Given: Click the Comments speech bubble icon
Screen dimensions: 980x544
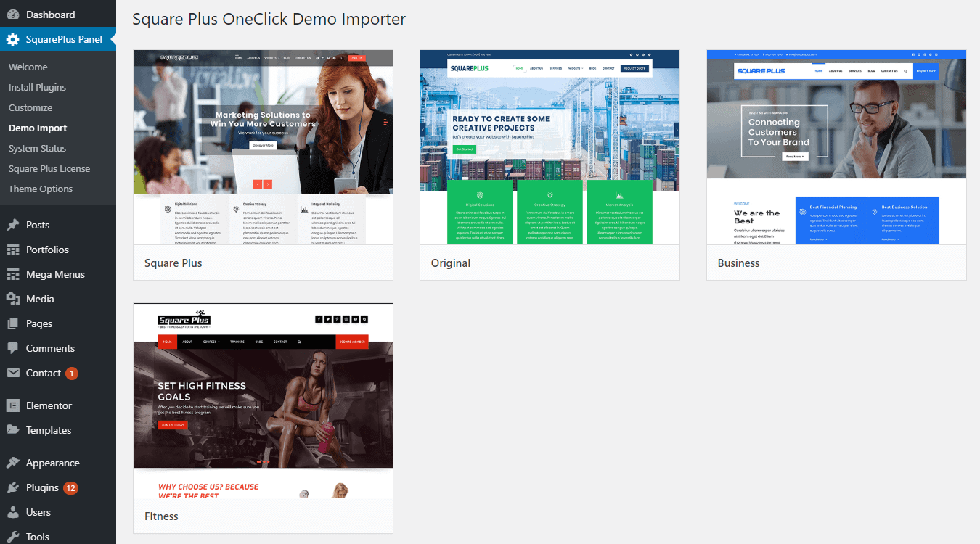Looking at the screenshot, I should 13,348.
